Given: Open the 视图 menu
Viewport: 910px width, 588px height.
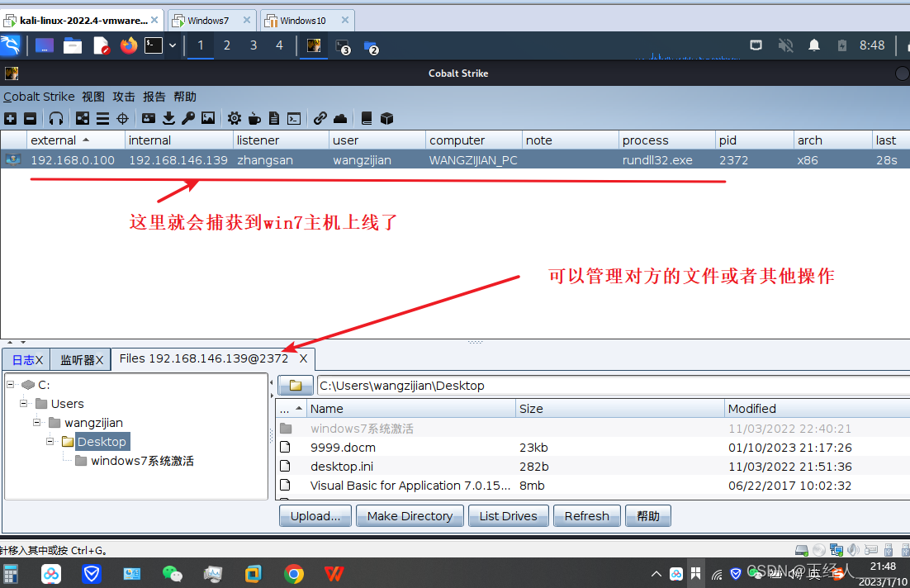Looking at the screenshot, I should [93, 97].
